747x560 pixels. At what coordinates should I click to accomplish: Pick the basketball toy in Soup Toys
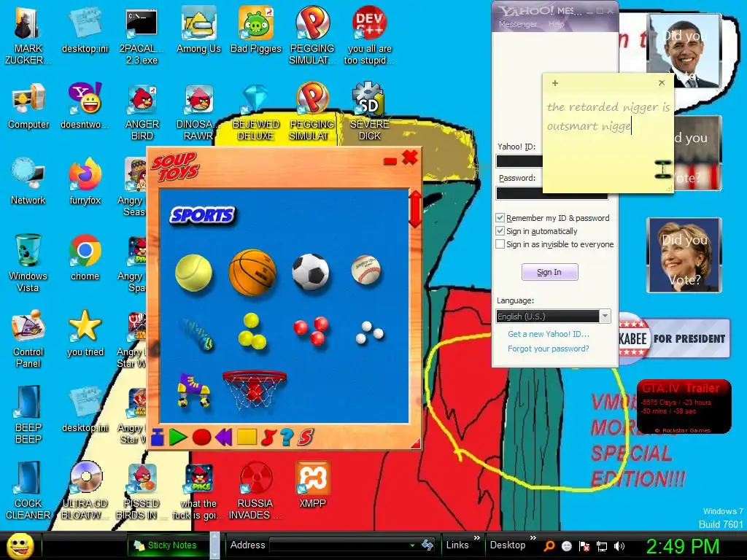click(252, 273)
